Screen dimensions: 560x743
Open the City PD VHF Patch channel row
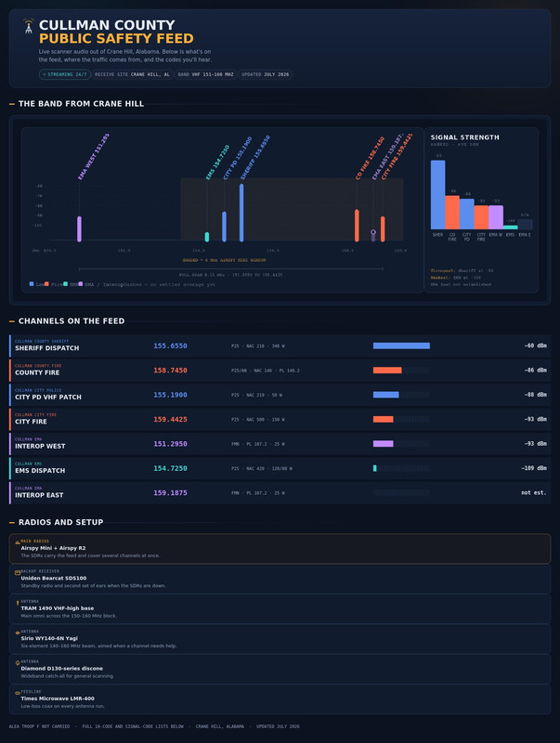280,395
